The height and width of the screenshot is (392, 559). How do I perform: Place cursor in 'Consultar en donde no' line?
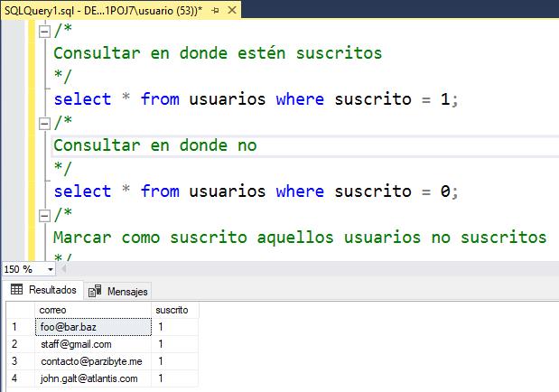coord(155,146)
